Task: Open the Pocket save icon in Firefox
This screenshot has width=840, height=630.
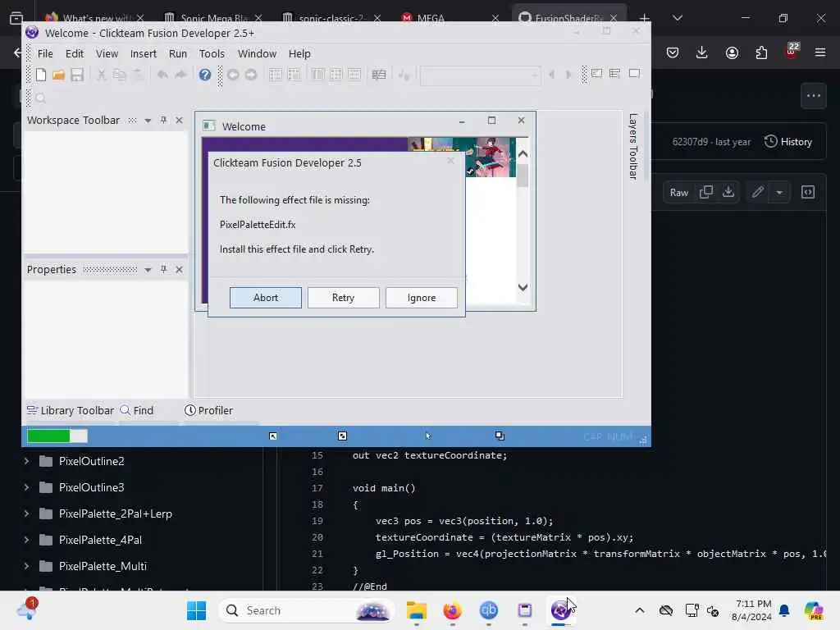Action: click(673, 52)
